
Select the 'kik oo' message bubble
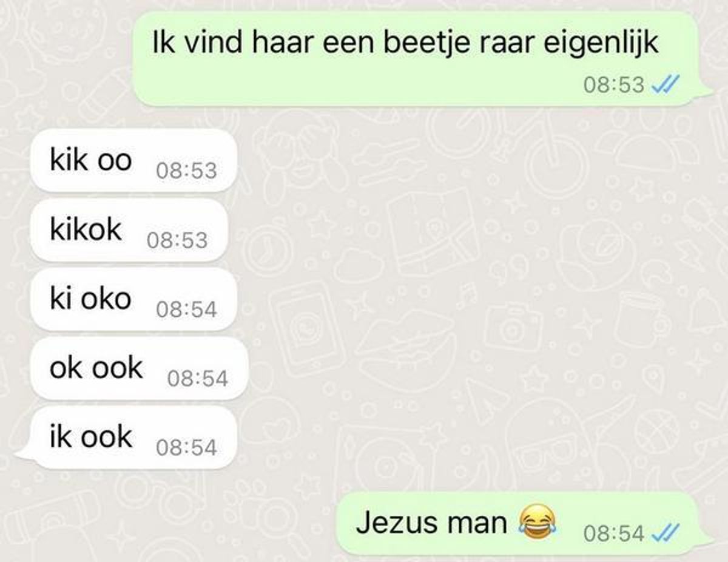click(133, 161)
